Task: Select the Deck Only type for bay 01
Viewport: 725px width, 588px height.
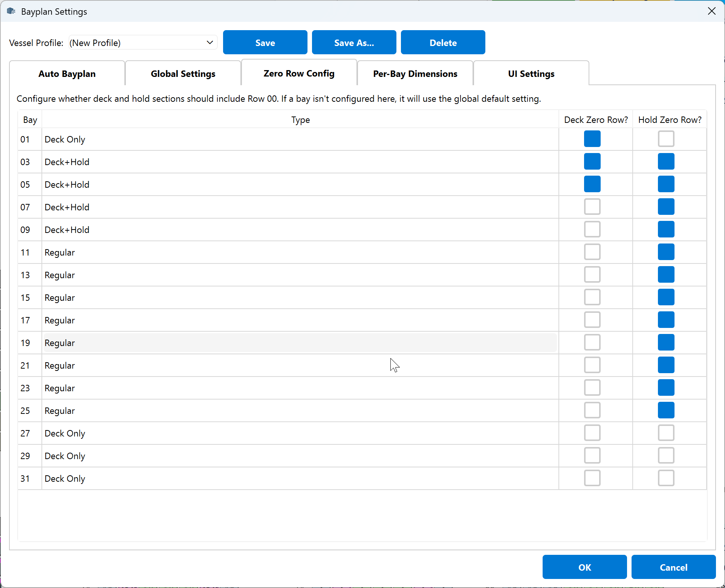Action: (x=300, y=139)
